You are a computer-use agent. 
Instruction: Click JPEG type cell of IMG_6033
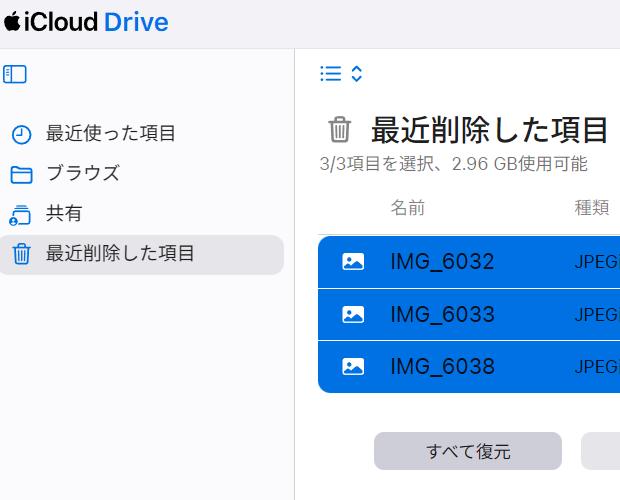tap(597, 315)
